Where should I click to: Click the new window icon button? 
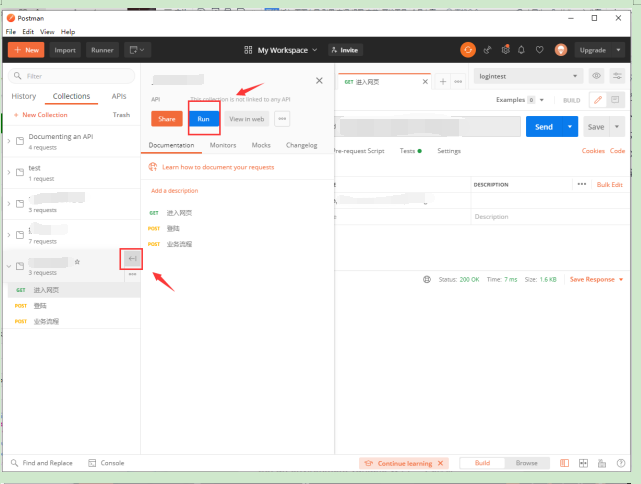[x=137, y=50]
